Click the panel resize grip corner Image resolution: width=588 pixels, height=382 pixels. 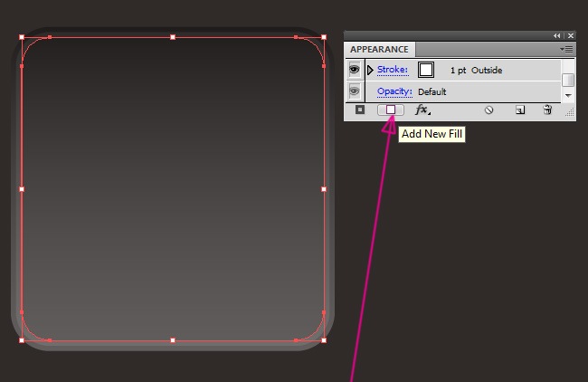pos(570,112)
